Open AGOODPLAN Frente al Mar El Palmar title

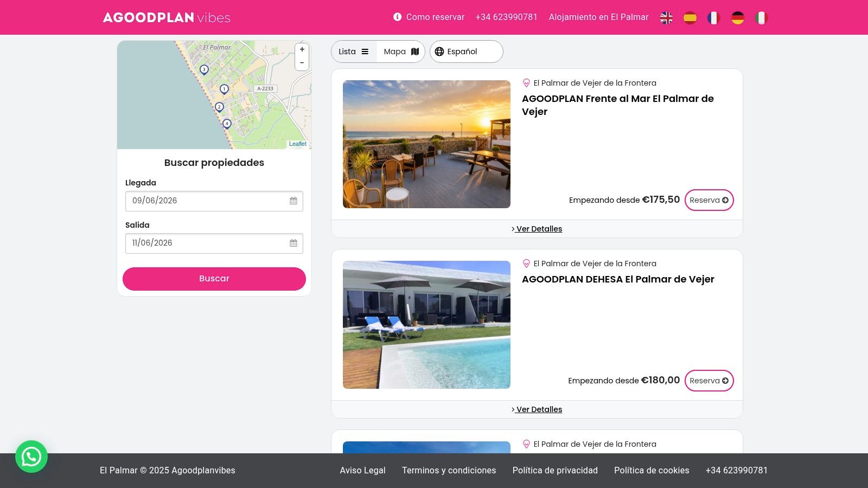[618, 105]
